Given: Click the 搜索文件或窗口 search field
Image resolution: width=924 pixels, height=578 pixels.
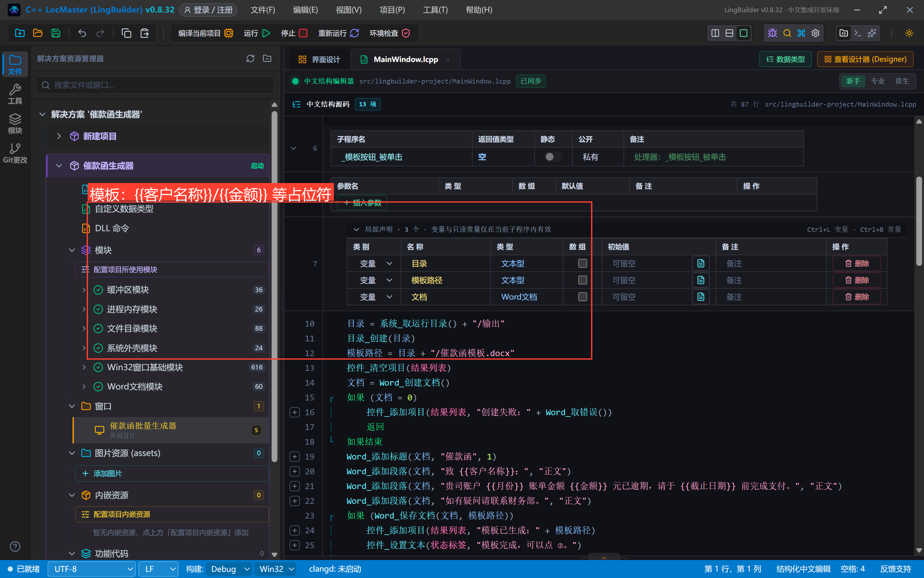Looking at the screenshot, I should [155, 85].
